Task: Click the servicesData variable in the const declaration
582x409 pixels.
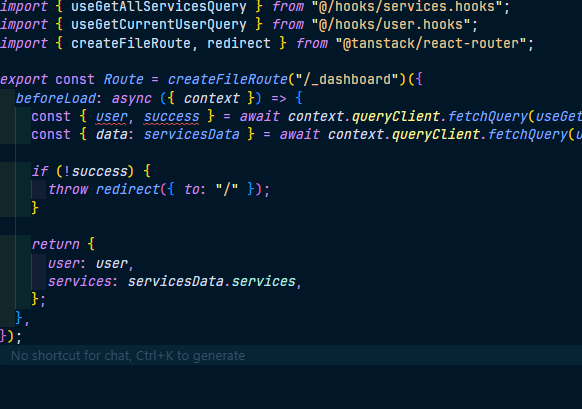Action: [x=192, y=134]
